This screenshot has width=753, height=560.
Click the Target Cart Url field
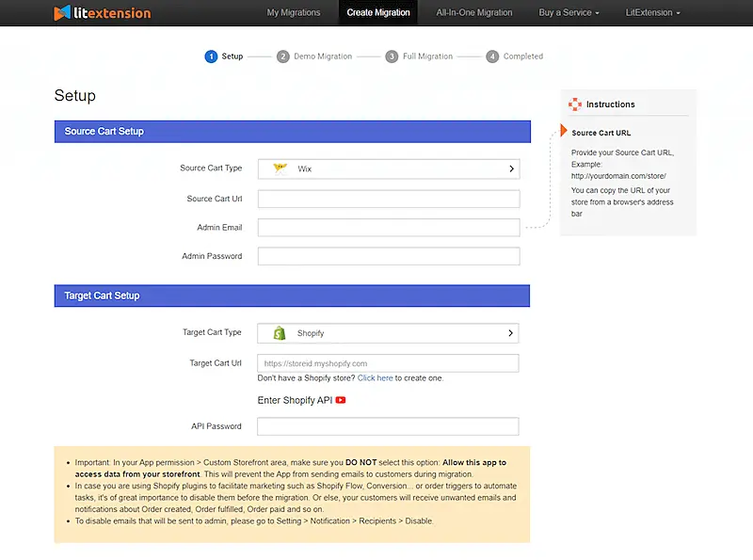(x=388, y=362)
